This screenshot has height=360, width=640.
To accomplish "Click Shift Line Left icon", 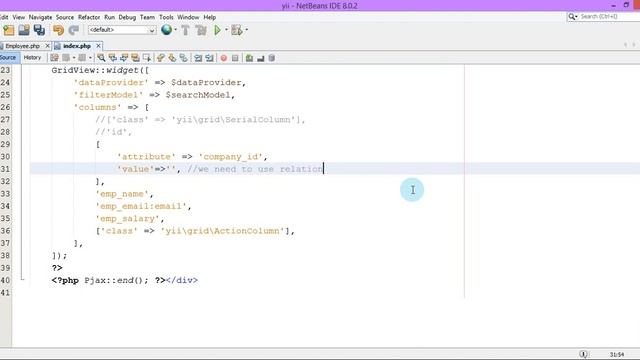I will click(198, 58).
